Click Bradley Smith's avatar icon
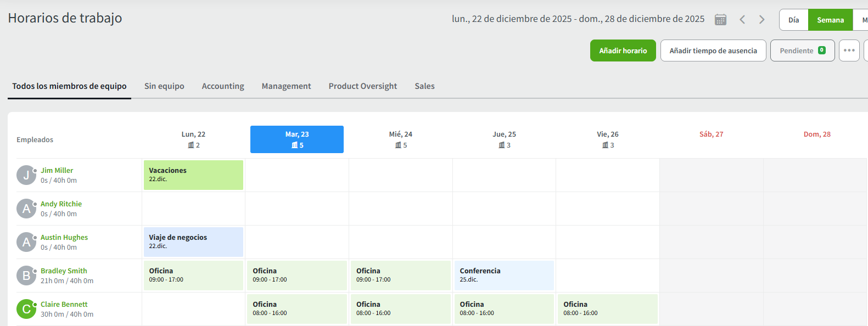This screenshot has width=868, height=326. [26, 276]
